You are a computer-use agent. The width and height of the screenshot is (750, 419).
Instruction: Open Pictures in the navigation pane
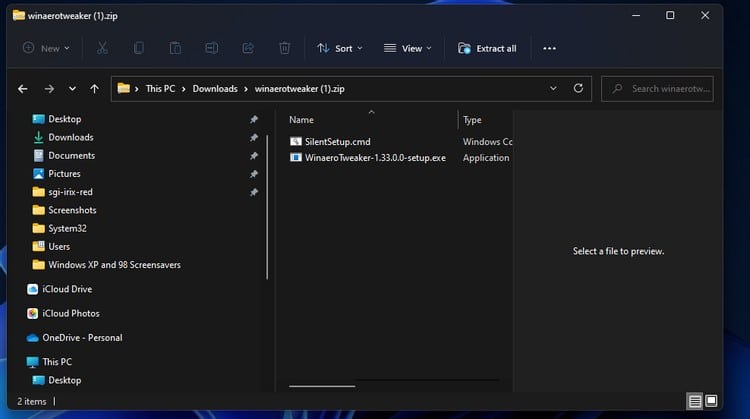click(x=64, y=174)
